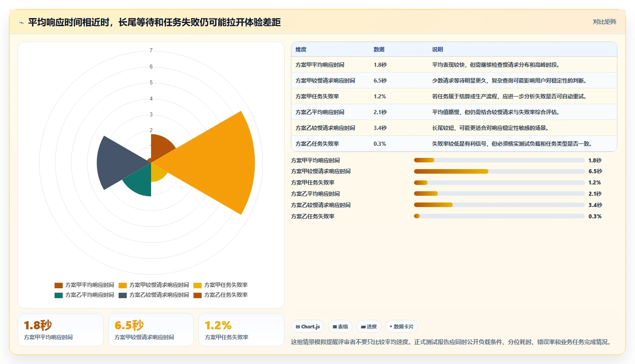The width and height of the screenshot is (635, 364).
Task: Open the Chart.js chip
Action: 308,327
